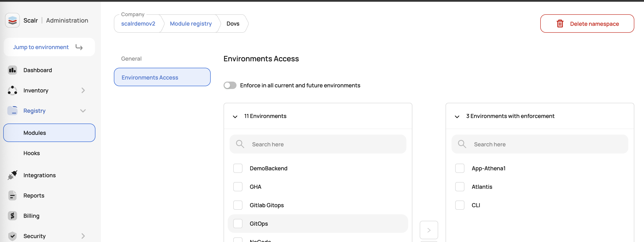Screen dimensions: 644x242
Task: Click the trash icon in Delete namespace
Action: (x=560, y=24)
